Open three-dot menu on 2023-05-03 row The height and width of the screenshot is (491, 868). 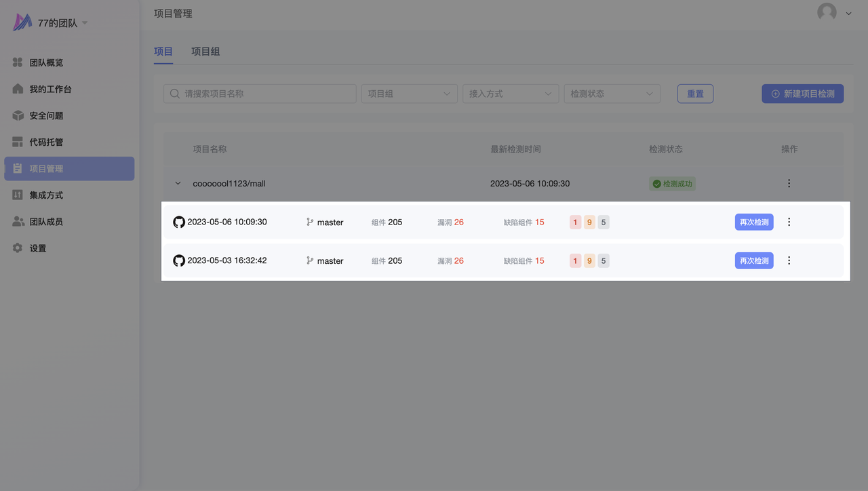click(789, 260)
